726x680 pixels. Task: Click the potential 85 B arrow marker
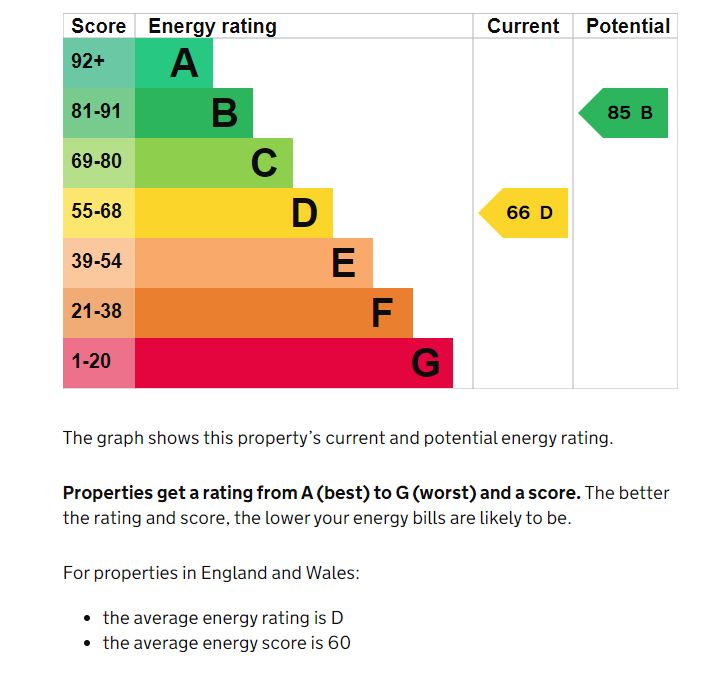625,113
